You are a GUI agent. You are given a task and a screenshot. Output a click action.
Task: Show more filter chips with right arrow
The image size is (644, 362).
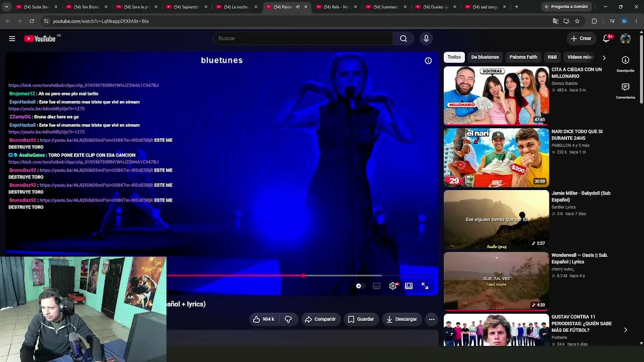pyautogui.click(x=604, y=57)
